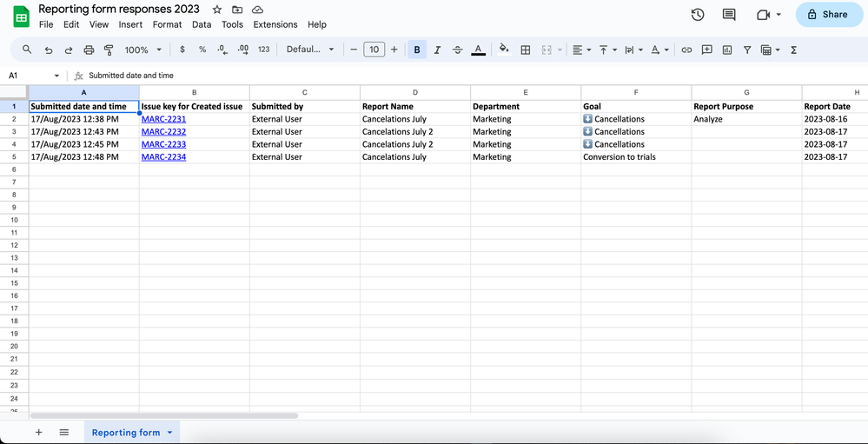
Task: Click the Share button
Action: point(828,15)
